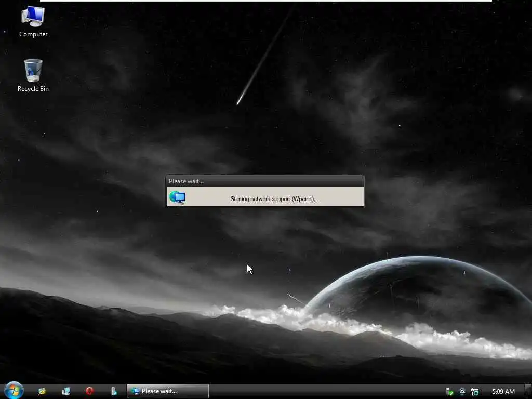Click the first quick launch icon beside Start

click(42, 391)
